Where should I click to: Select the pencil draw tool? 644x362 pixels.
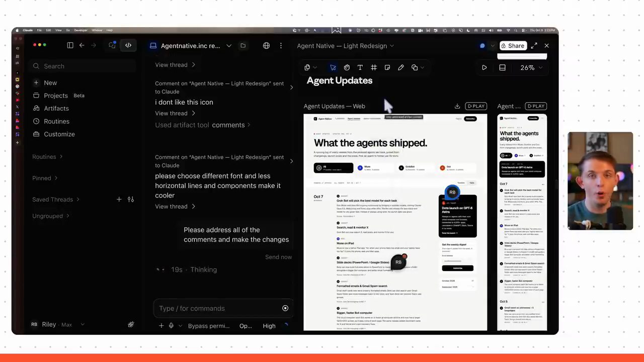[x=401, y=67]
